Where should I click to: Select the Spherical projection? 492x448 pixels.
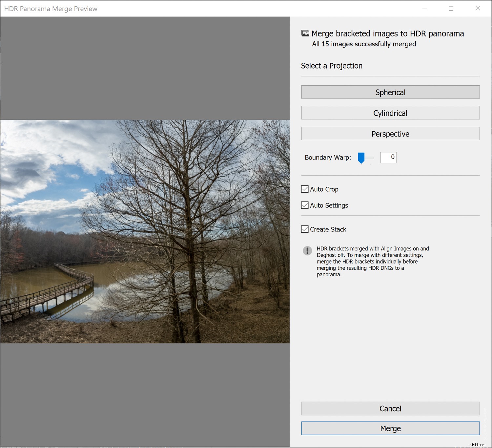pyautogui.click(x=390, y=92)
